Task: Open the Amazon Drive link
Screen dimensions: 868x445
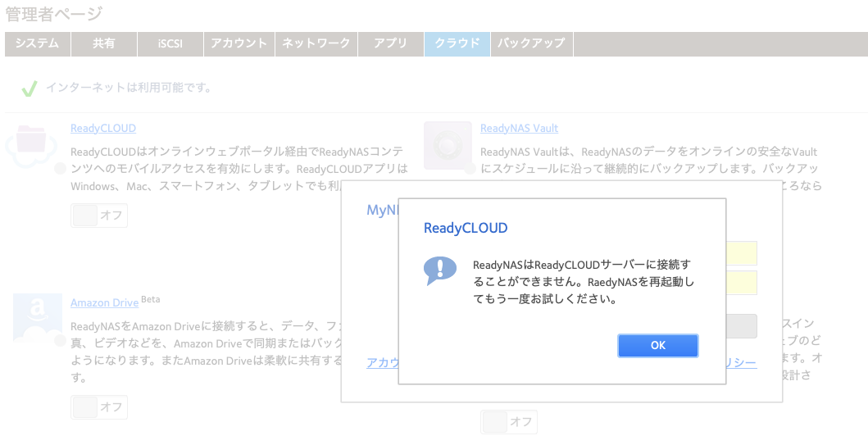Action: [104, 302]
